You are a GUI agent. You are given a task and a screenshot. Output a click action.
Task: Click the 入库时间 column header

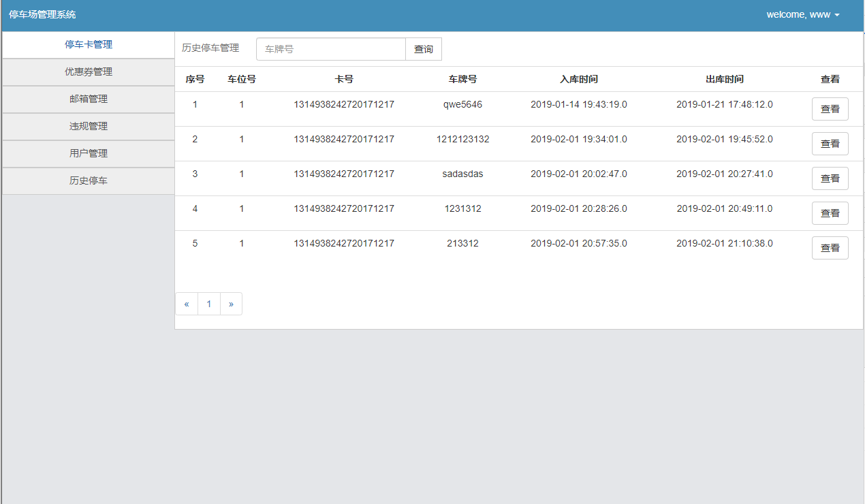pos(579,80)
